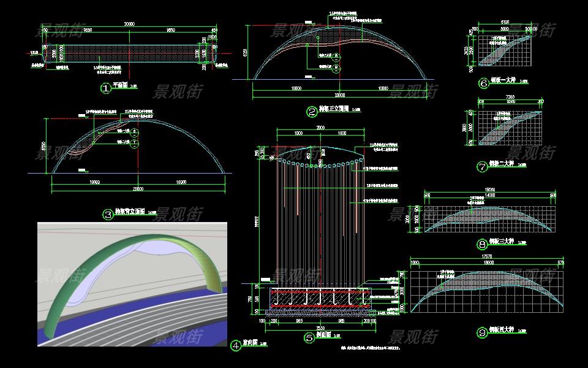This screenshot has height=368, width=588.
Task: Click the 3D green arch rendering image
Action: click(x=132, y=284)
